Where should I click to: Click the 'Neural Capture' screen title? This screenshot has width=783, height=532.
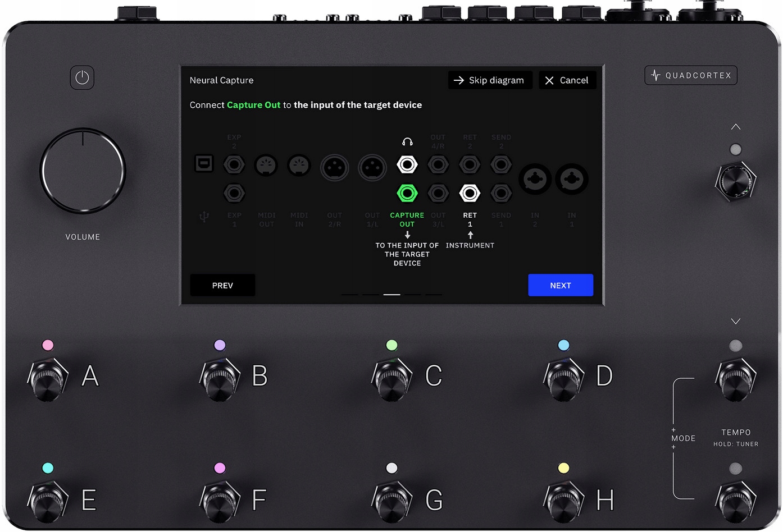tap(221, 80)
